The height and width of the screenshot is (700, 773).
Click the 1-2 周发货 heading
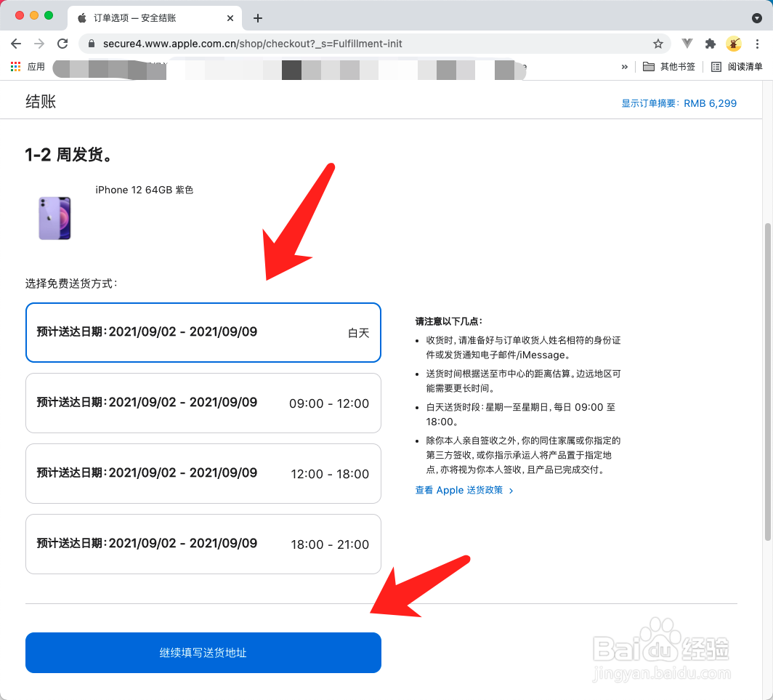click(x=70, y=155)
